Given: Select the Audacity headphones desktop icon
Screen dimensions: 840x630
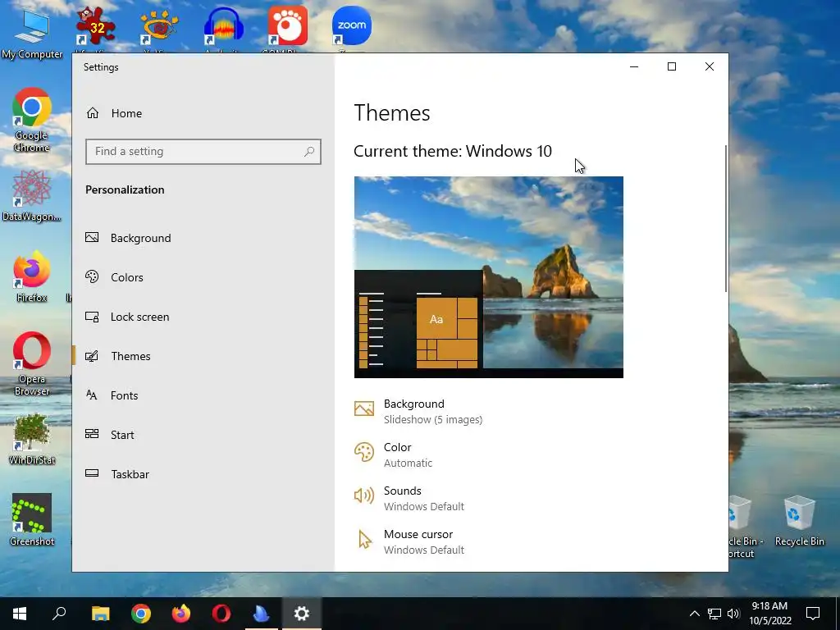Looking at the screenshot, I should (x=223, y=27).
